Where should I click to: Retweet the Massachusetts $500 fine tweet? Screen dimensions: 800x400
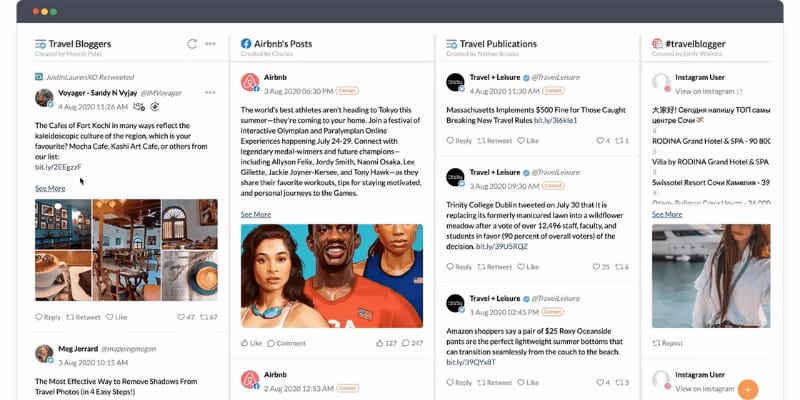click(x=494, y=140)
